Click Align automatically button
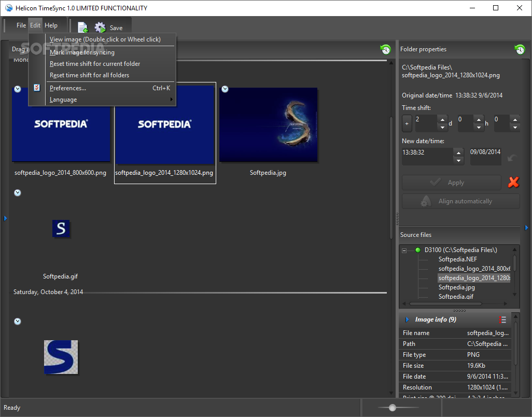This screenshot has height=417, width=532. coord(461,201)
